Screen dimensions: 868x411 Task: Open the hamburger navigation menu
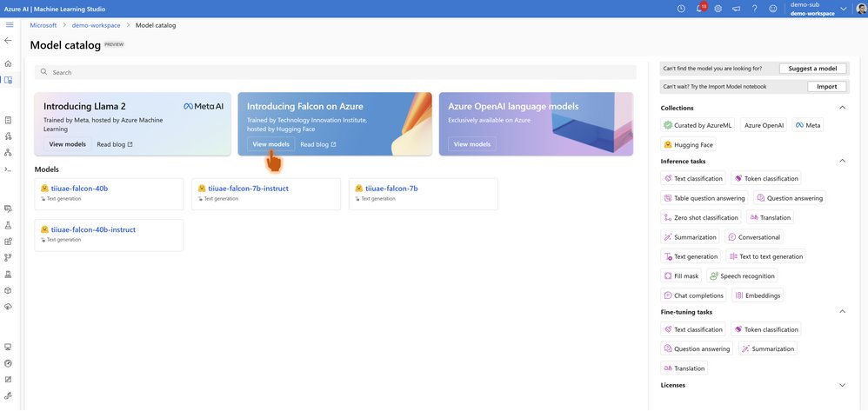pyautogui.click(x=9, y=25)
